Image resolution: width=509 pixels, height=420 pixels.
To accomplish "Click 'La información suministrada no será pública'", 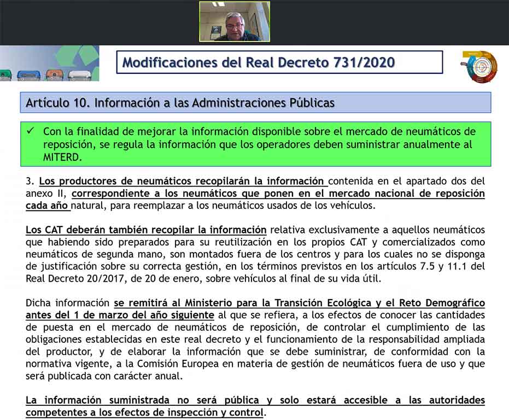I will [x=143, y=400].
